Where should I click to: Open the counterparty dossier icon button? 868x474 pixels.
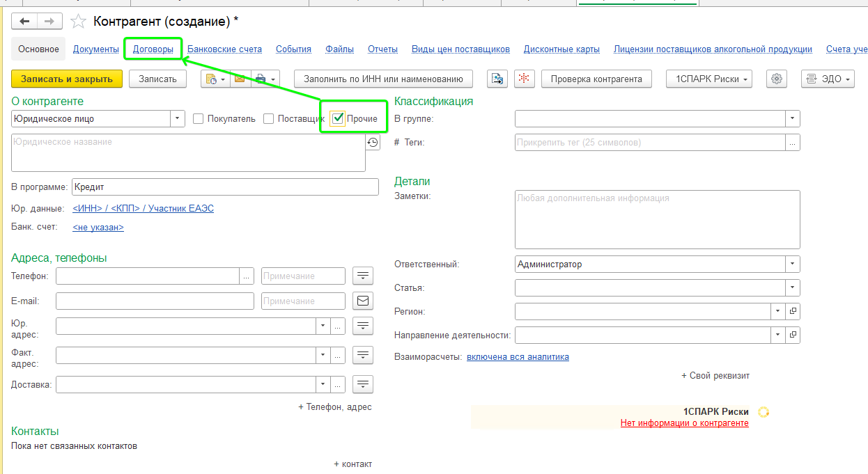click(x=497, y=79)
